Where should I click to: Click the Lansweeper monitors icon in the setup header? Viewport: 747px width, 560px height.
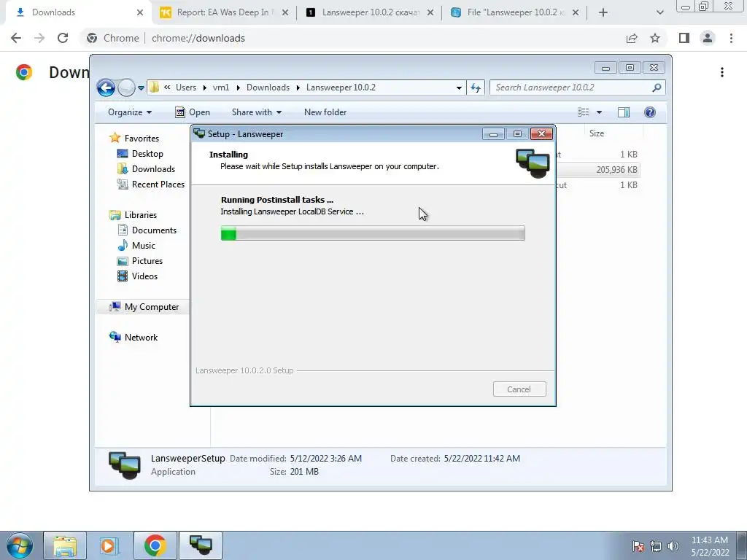pyautogui.click(x=533, y=163)
